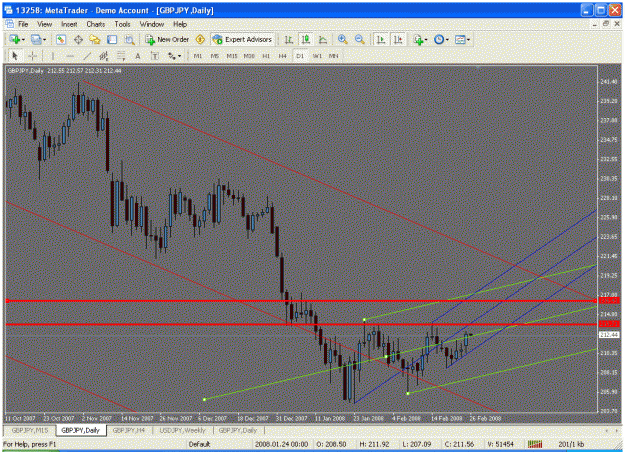
Task: Click the 212.44 current price label
Action: click(609, 335)
